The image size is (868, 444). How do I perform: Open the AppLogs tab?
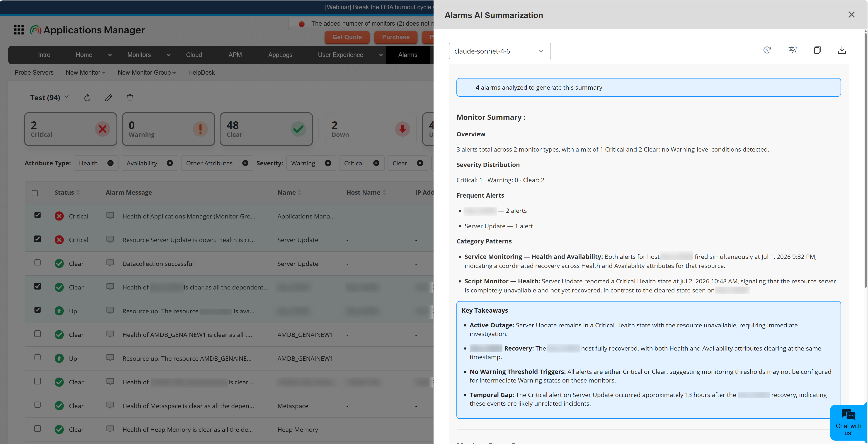pyautogui.click(x=280, y=55)
